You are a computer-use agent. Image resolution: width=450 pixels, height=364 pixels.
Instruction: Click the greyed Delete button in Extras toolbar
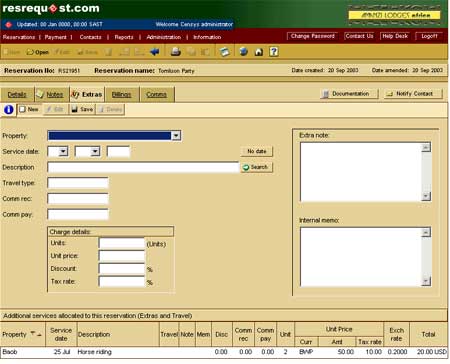(x=110, y=109)
